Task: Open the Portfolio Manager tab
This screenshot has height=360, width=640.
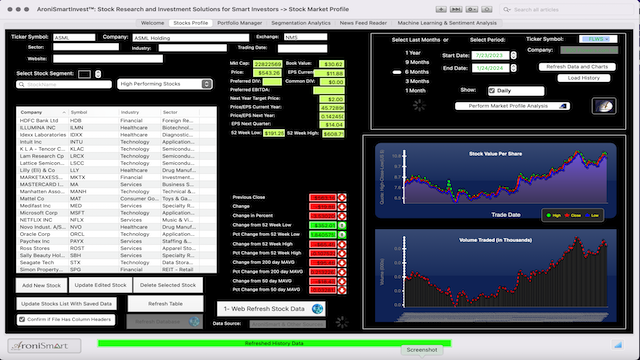Action: point(240,23)
